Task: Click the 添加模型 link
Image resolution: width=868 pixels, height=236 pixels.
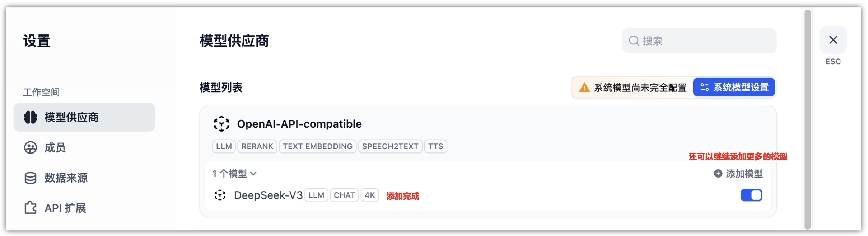Action: 744,174
